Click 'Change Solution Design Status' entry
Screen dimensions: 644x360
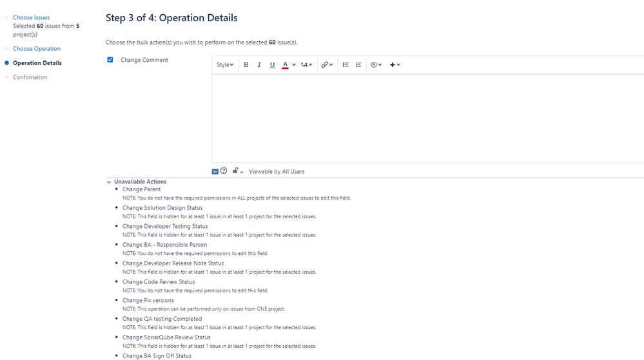click(162, 208)
